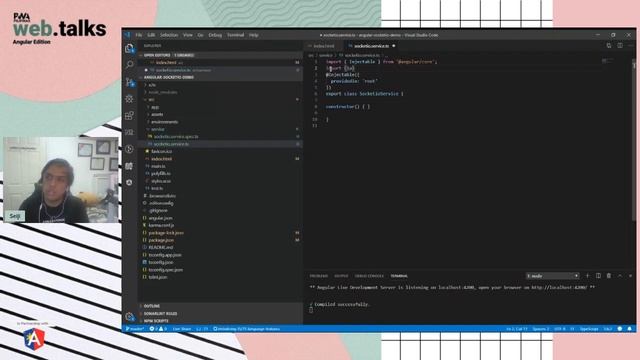This screenshot has width=640, height=360.
Task: Expand the e2e folder
Action: 220,85
